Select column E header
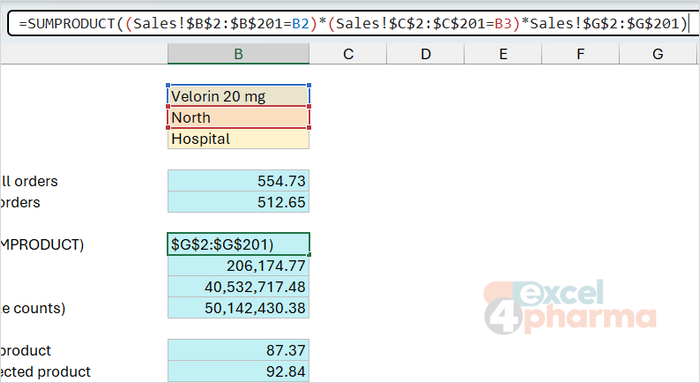 (503, 54)
